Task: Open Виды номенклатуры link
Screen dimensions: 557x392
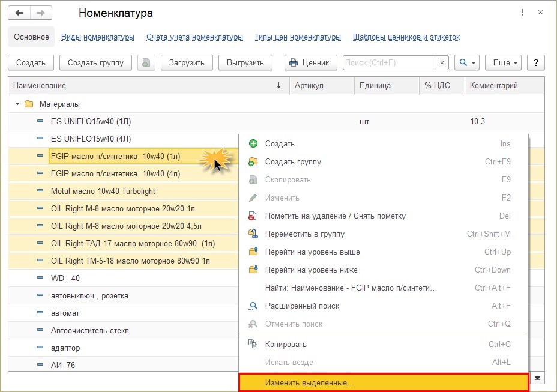Action: [x=98, y=37]
